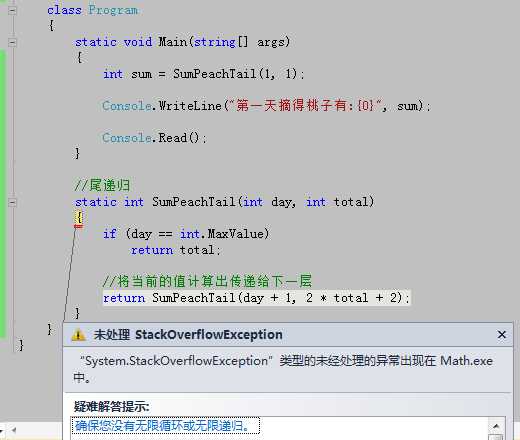
Task: Click the horizontal scrollbar left arrow
Action: (14, 430)
